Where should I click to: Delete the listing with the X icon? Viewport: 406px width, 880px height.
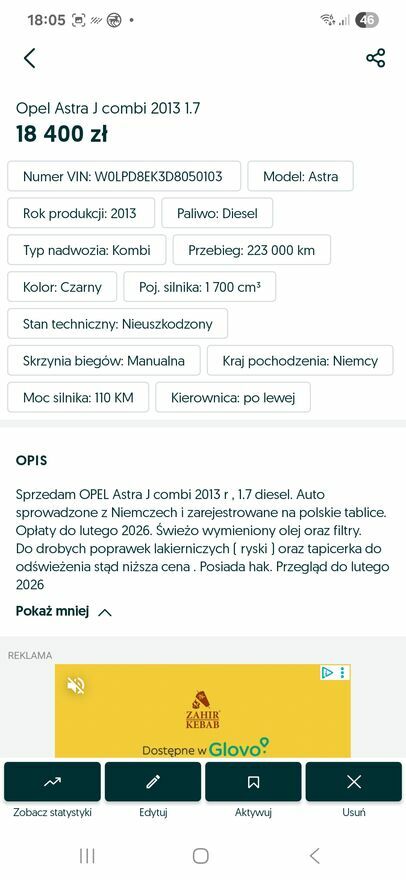[354, 781]
